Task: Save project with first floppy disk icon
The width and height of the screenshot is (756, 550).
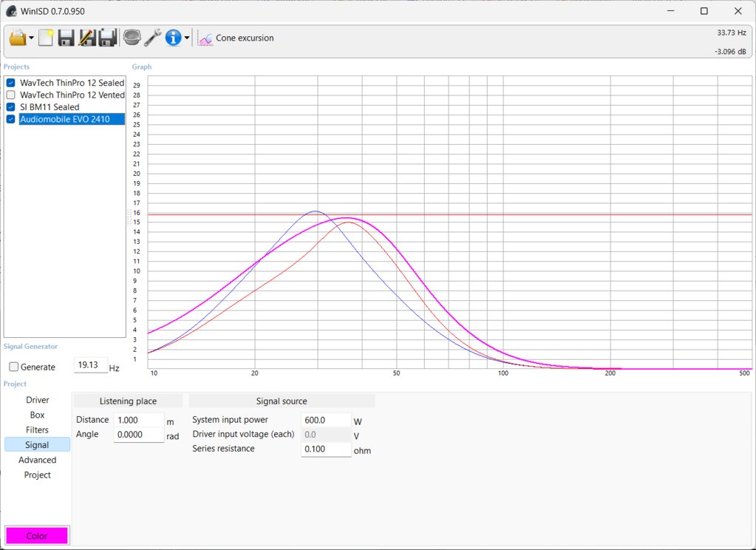Action: 66,38
